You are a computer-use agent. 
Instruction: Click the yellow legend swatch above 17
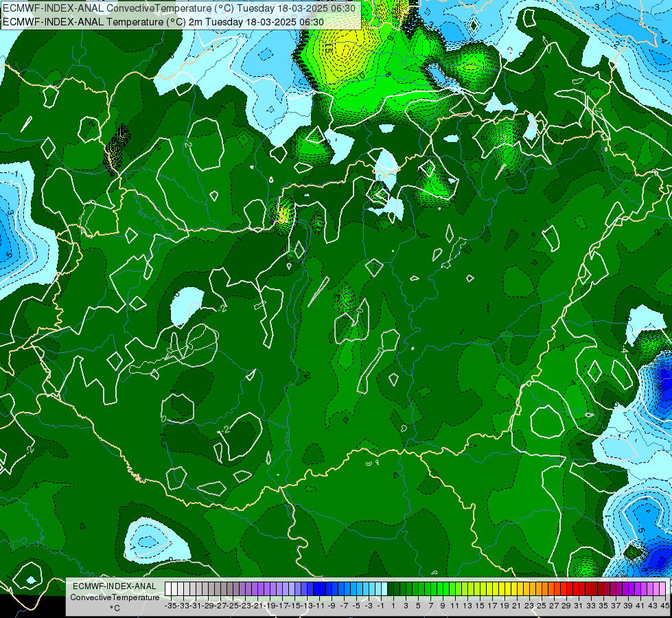tap(489, 588)
